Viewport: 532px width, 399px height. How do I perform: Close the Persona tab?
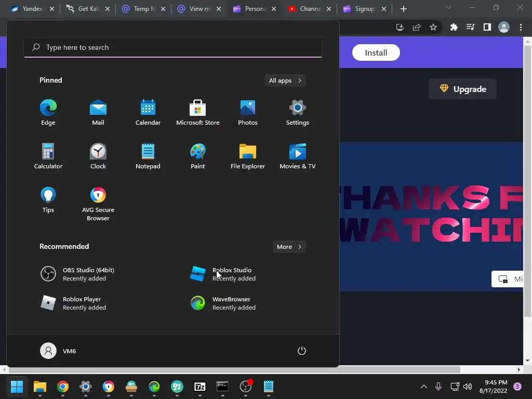[274, 9]
